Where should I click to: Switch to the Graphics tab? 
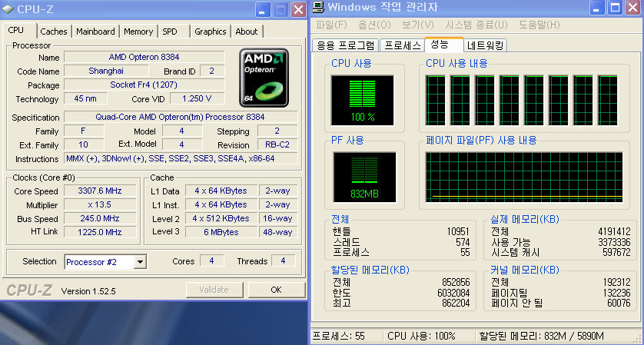(x=211, y=32)
